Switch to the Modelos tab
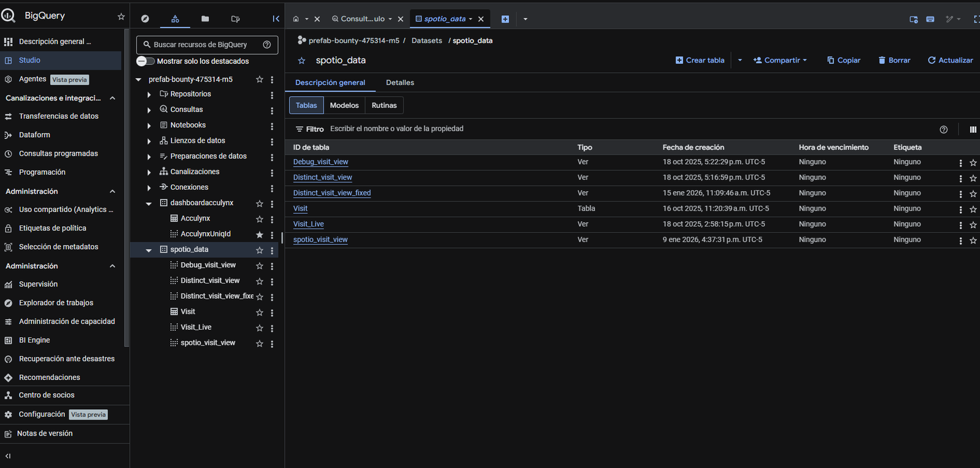This screenshot has height=468, width=980. (x=344, y=105)
